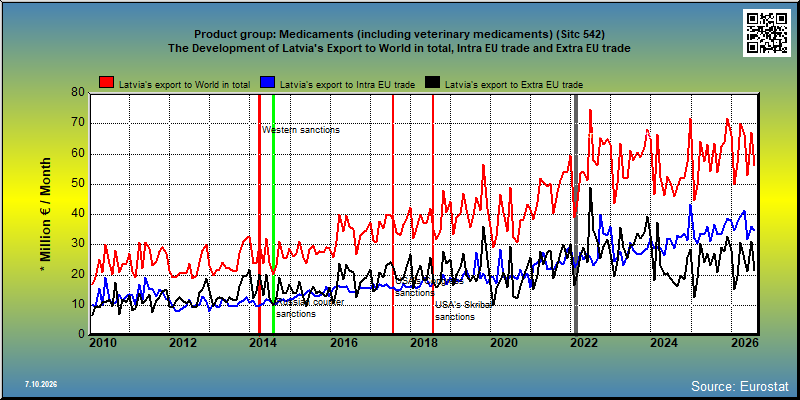
Task: Click the y-axis value 60
Action: pos(78,154)
